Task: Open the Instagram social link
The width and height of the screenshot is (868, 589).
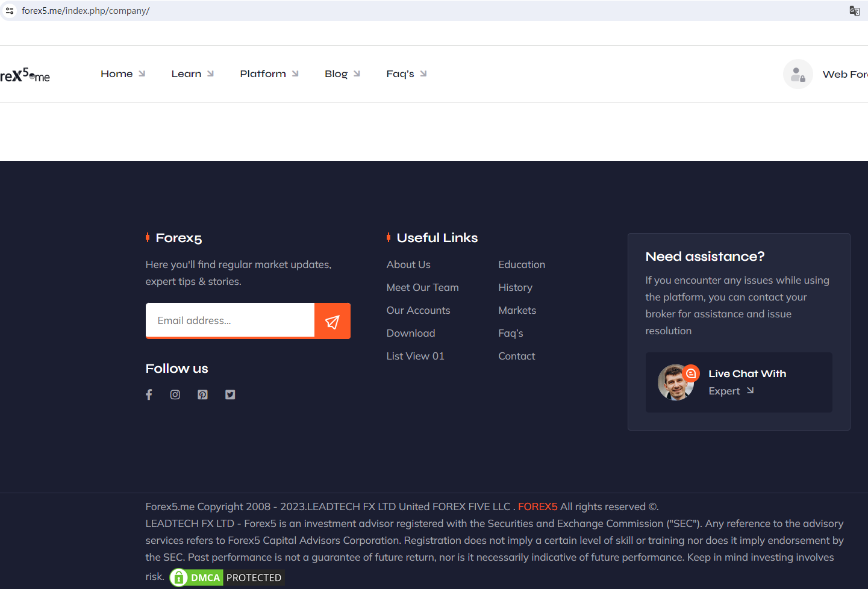Action: 175,394
